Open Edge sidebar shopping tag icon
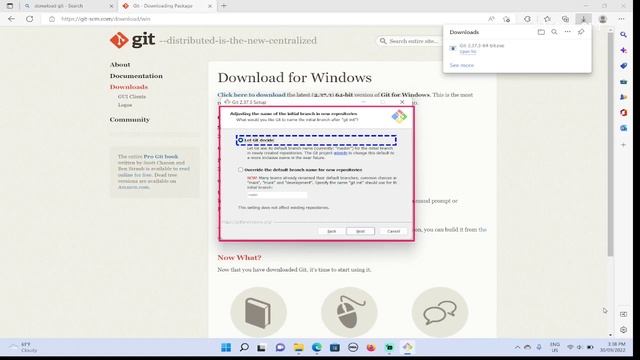The image size is (640, 360). pyautogui.click(x=623, y=66)
